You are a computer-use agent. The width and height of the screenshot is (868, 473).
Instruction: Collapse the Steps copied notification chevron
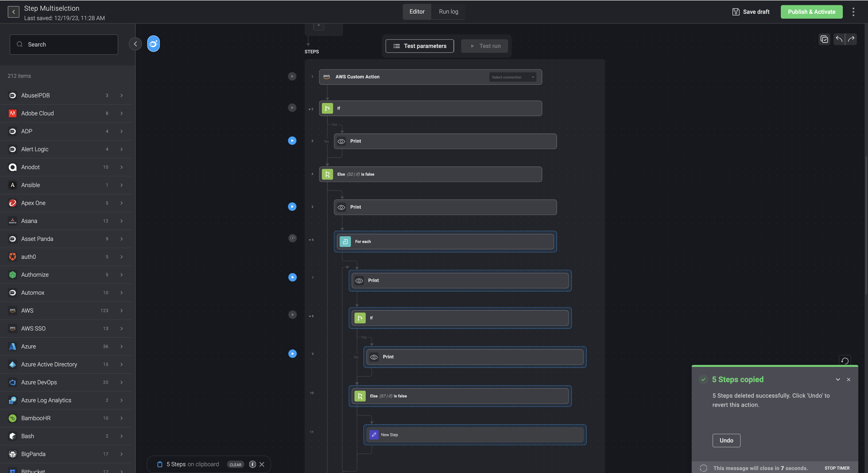point(838,380)
